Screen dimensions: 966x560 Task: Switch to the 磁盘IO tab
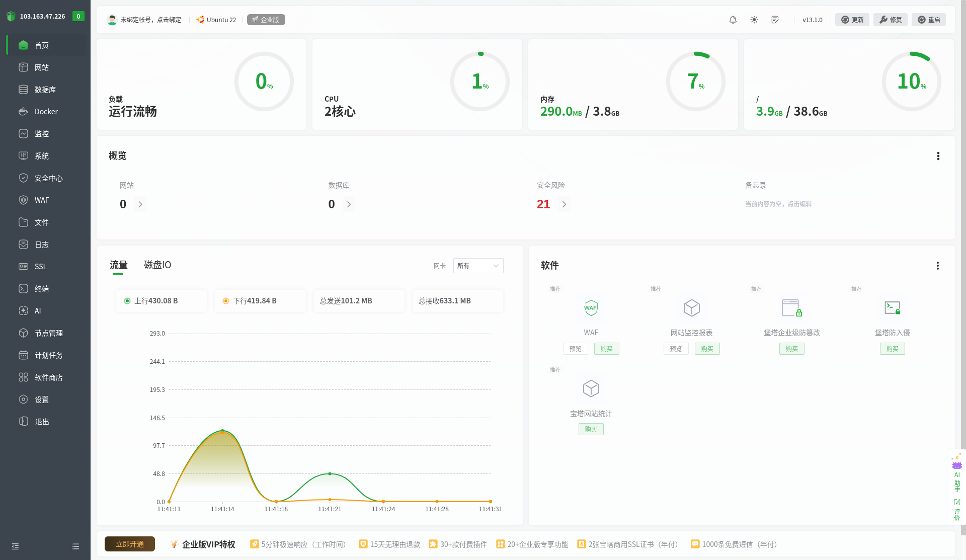pos(157,265)
